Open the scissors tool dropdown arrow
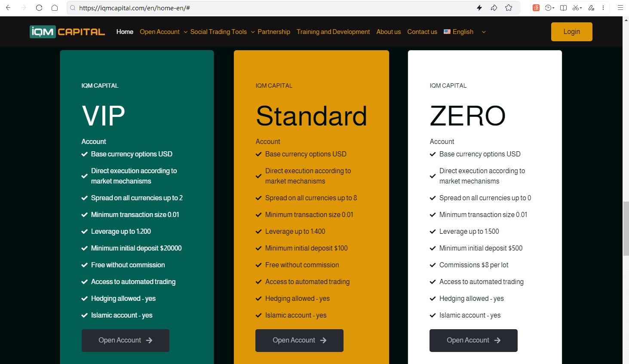Viewport: 629px width, 364px height. (581, 8)
